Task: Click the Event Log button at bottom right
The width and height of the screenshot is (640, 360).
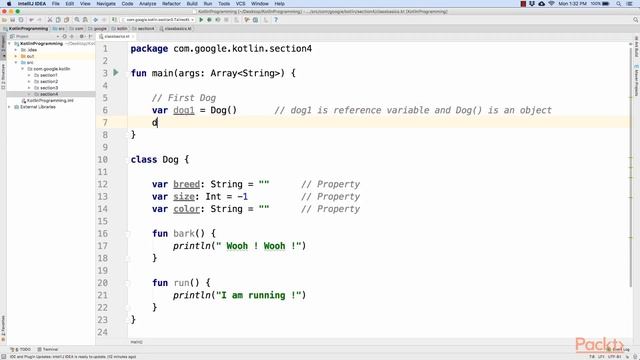Action: 619,349
